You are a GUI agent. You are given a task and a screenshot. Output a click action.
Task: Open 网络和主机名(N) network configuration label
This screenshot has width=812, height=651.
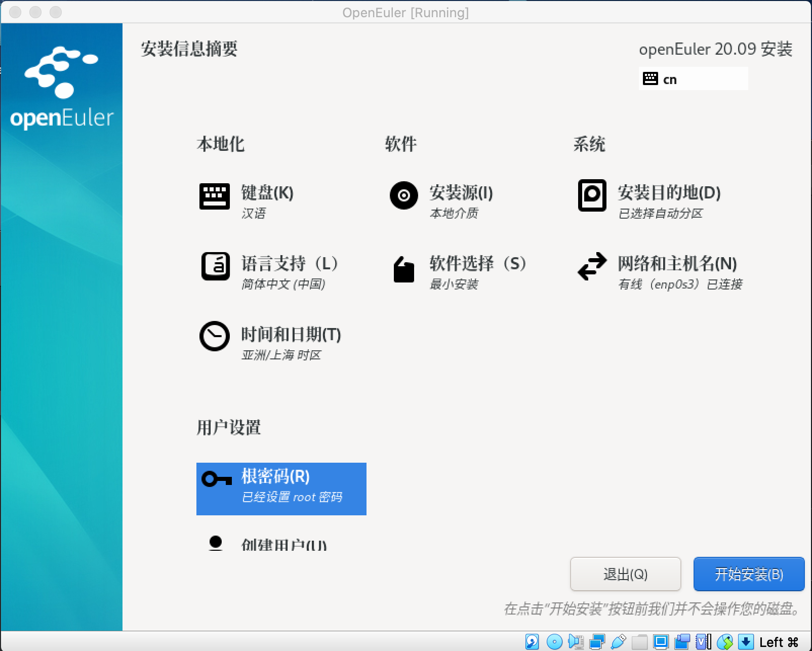pos(677,264)
